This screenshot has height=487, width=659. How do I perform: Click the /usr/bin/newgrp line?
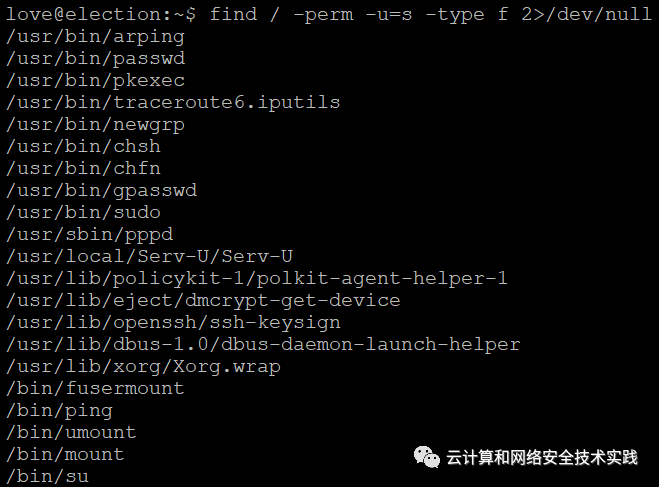coord(95,125)
